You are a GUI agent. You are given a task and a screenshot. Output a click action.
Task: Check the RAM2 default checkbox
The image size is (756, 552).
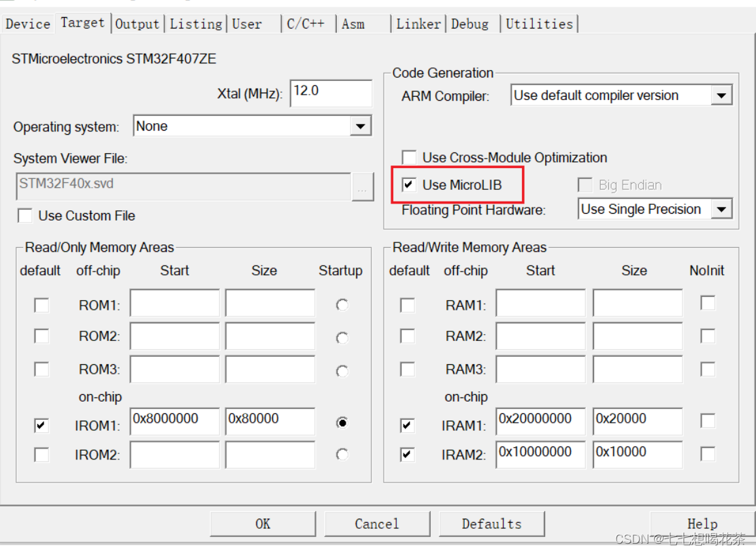pyautogui.click(x=408, y=336)
